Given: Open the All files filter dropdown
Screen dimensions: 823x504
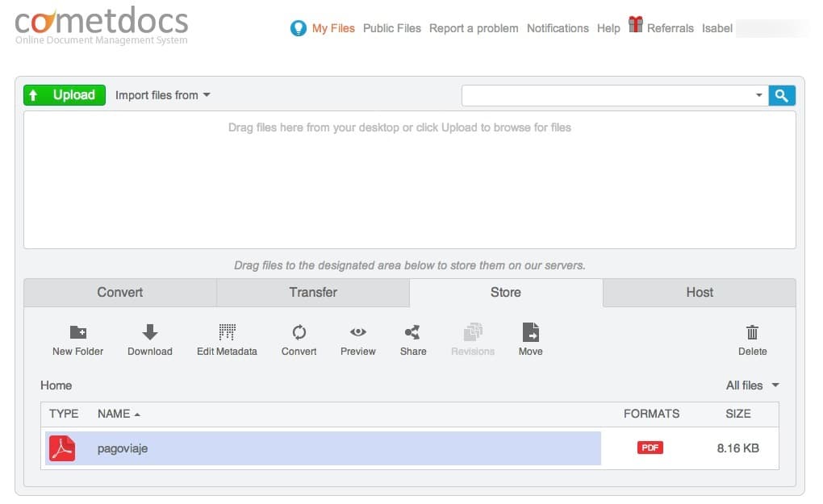Looking at the screenshot, I should coord(752,385).
